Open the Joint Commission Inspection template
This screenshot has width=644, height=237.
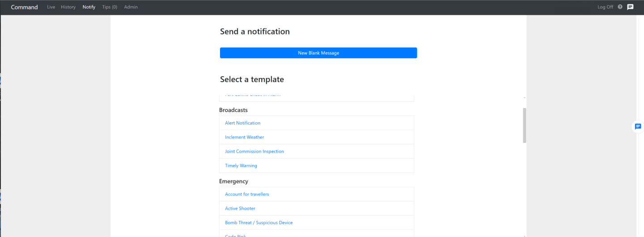click(x=254, y=151)
